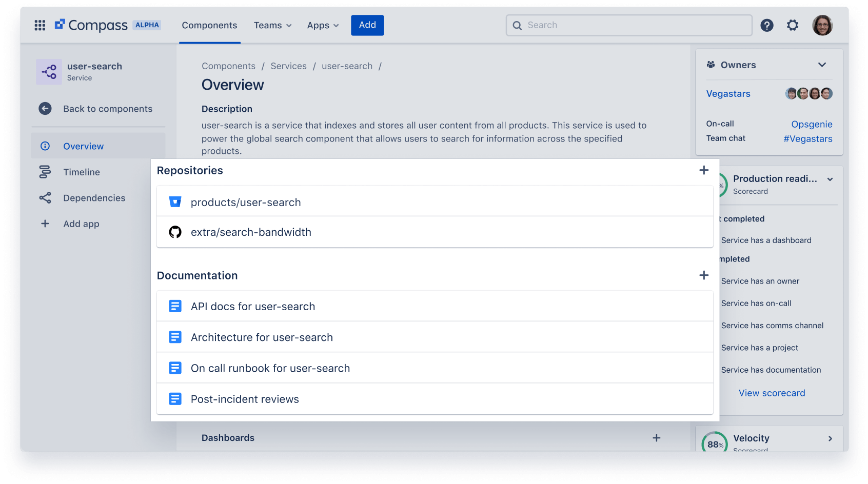This screenshot has height=484, width=868.
Task: Open Compass settings gear
Action: tap(793, 25)
